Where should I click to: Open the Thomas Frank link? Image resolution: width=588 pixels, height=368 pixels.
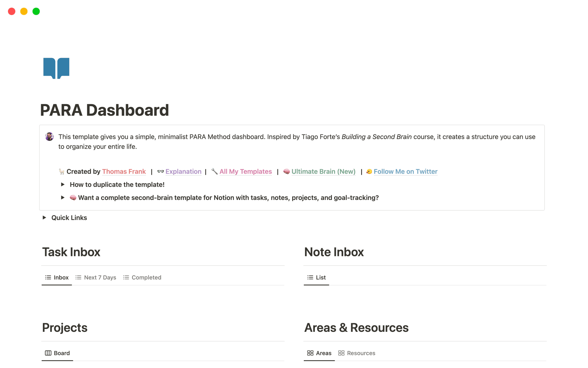[x=124, y=171]
